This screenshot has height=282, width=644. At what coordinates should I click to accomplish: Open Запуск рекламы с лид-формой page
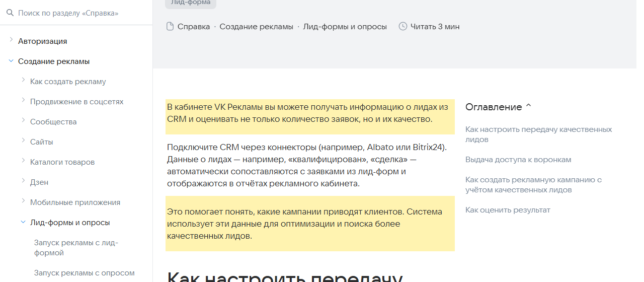point(76,248)
